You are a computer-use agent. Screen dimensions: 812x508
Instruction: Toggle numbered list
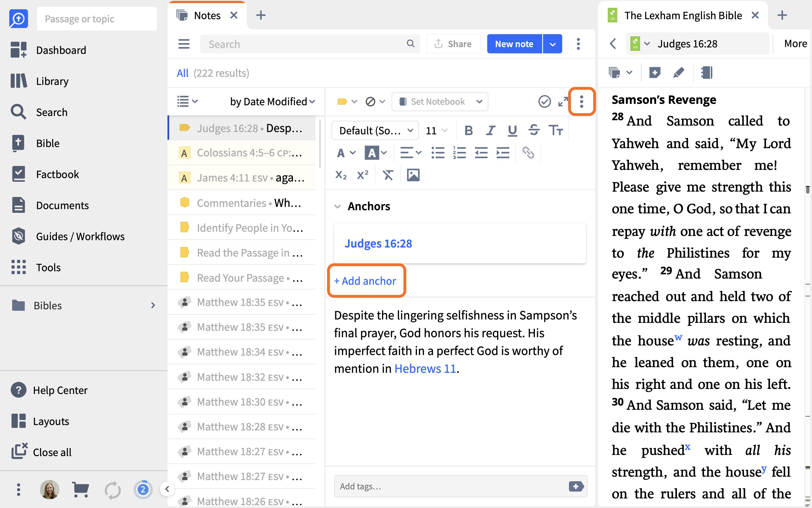pyautogui.click(x=459, y=153)
